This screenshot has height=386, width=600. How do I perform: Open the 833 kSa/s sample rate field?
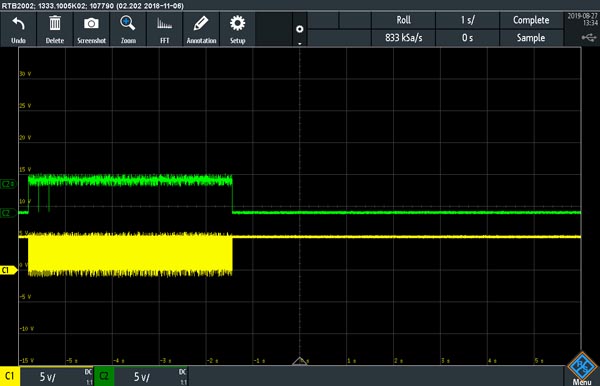[403, 37]
